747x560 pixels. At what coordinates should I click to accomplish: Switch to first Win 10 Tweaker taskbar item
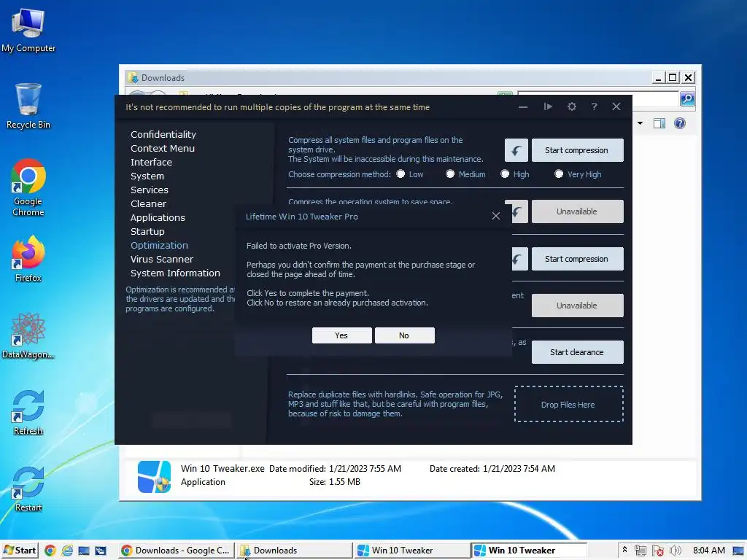coord(411,551)
